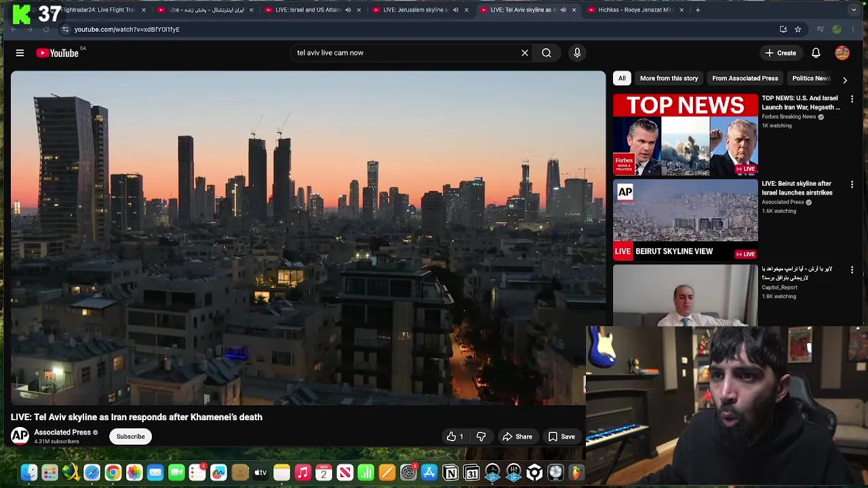Viewport: 868px width, 488px height.
Task: Open options for the Capitol_Report video
Action: 852,270
